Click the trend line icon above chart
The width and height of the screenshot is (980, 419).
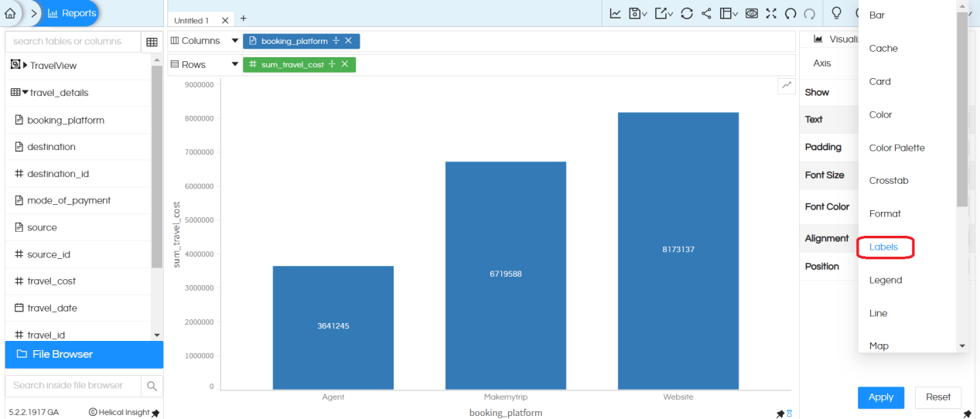pyautogui.click(x=787, y=86)
